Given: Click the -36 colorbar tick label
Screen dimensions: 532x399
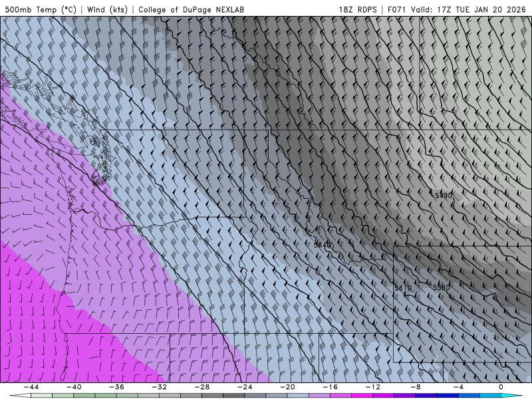Looking at the screenshot, I should 116,387.
